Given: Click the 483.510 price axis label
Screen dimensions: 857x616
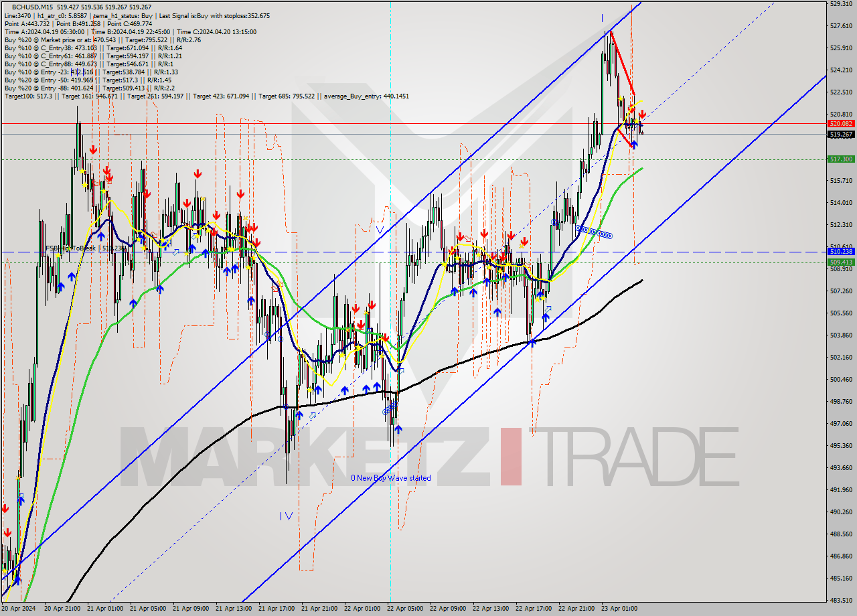Looking at the screenshot, I should [x=841, y=600].
